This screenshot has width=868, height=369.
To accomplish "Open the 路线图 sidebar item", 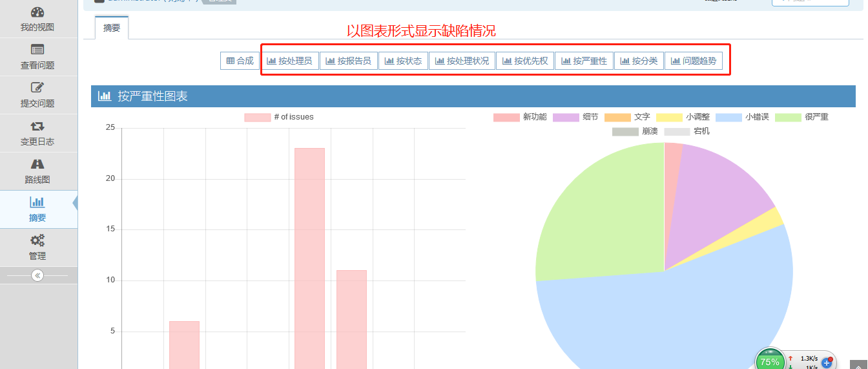I will point(38,171).
